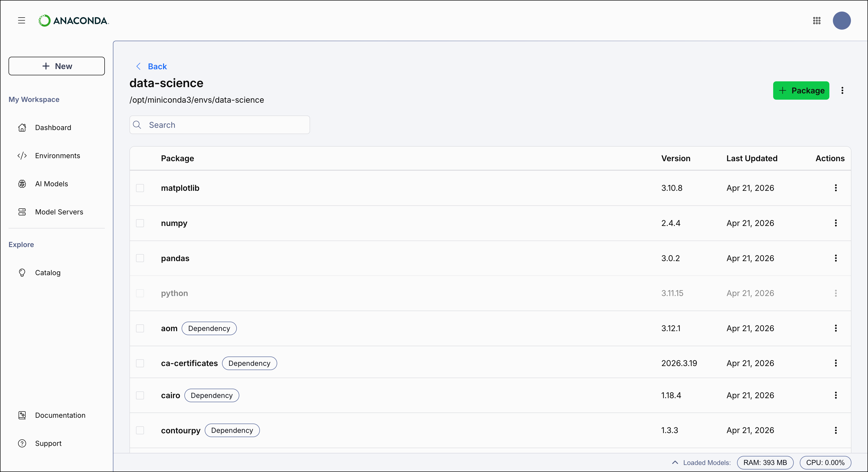868x472 pixels.
Task: Click the RAM: 393 MB status pill
Action: point(765,462)
